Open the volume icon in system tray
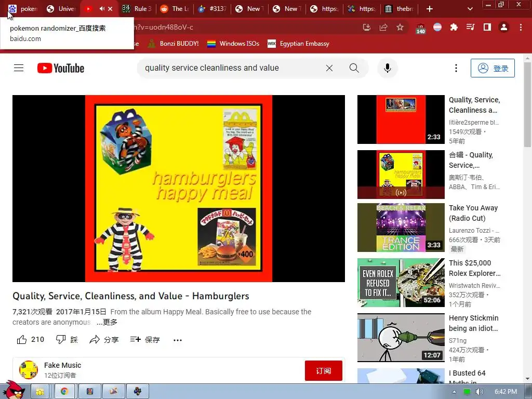This screenshot has height=399, width=532. click(x=479, y=392)
